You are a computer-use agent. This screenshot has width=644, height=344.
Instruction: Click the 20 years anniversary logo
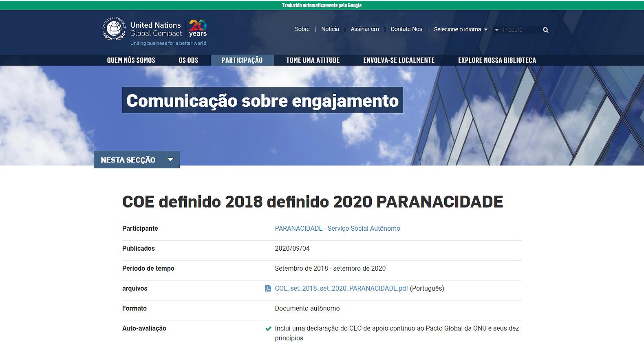click(198, 29)
